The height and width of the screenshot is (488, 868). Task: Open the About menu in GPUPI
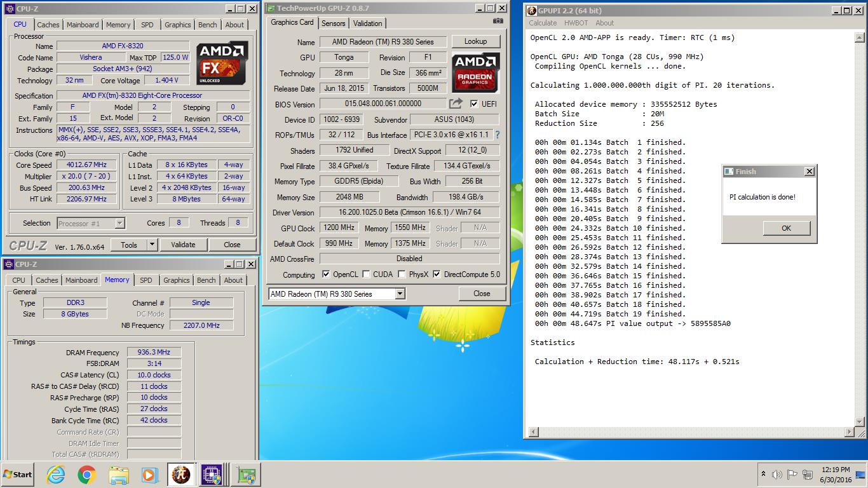coord(605,23)
